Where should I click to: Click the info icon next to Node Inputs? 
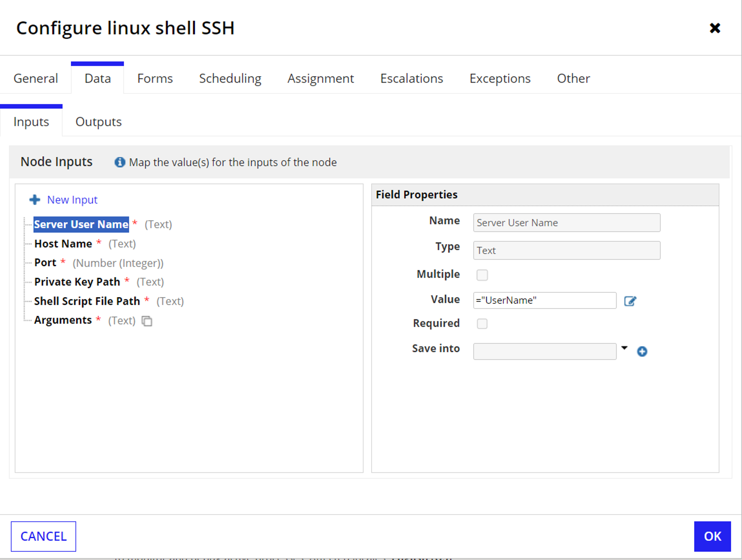pos(120,162)
